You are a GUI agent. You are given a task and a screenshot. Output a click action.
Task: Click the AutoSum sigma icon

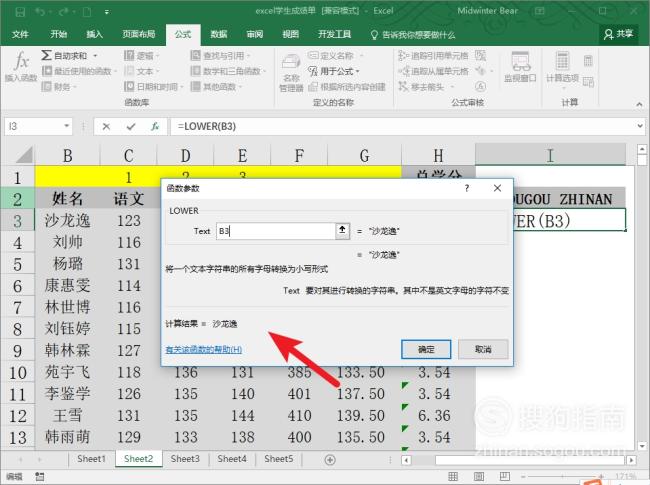[46, 55]
